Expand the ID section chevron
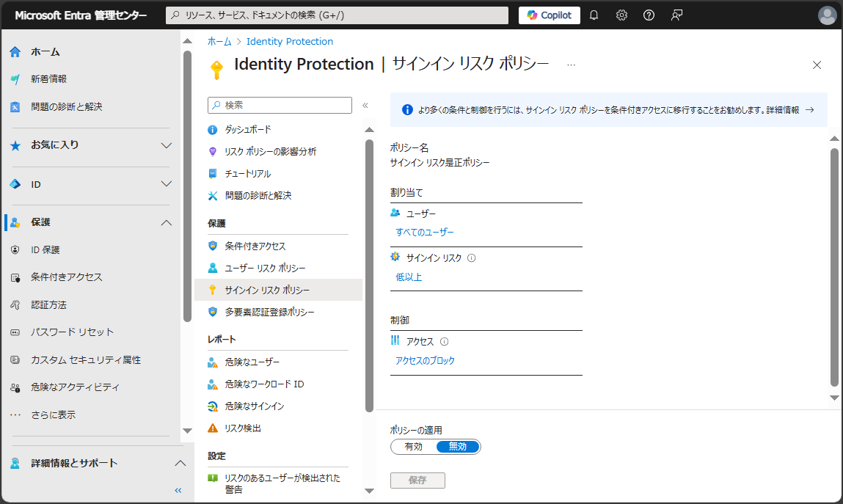This screenshot has height=504, width=843. (x=167, y=183)
